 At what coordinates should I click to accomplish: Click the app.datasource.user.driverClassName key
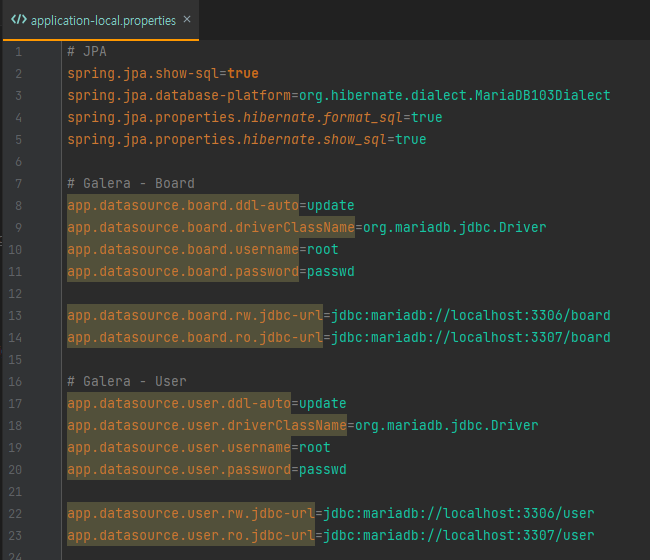(x=206, y=426)
